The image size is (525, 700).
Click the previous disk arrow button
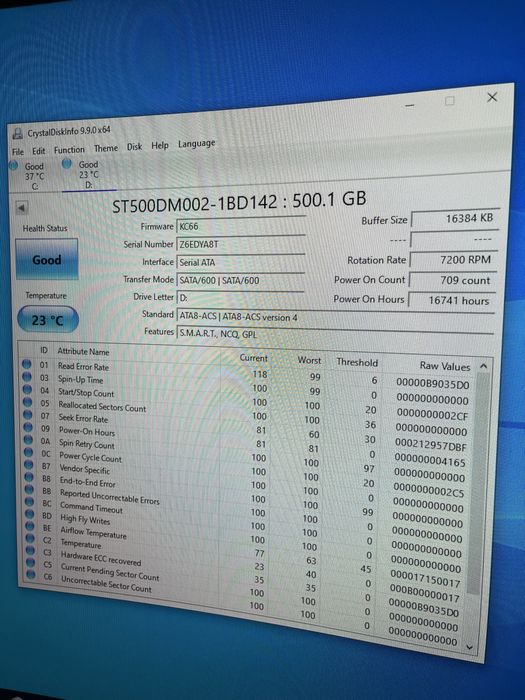[21, 208]
